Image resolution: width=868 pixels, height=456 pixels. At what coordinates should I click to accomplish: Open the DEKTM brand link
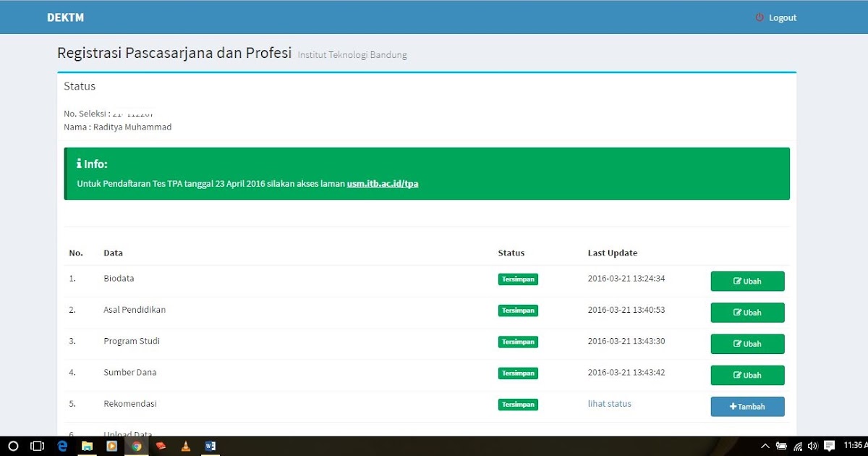click(x=65, y=17)
